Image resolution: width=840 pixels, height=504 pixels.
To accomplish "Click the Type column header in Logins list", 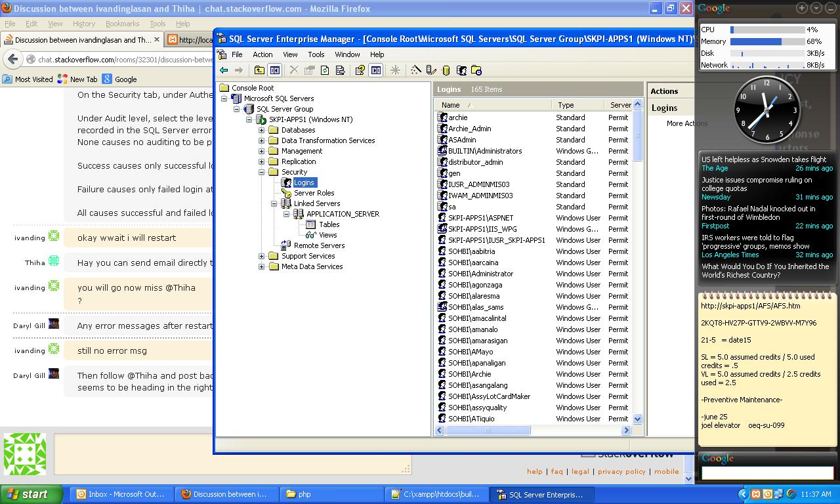I will (577, 105).
